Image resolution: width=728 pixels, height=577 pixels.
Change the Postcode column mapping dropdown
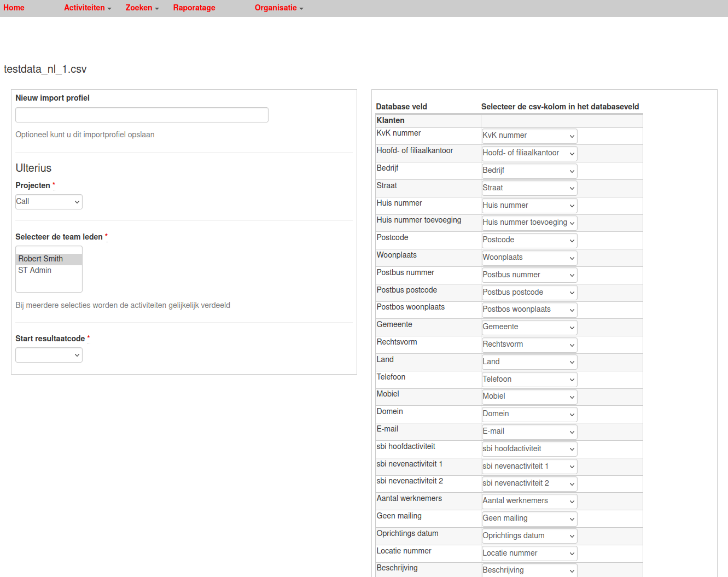[x=529, y=240]
